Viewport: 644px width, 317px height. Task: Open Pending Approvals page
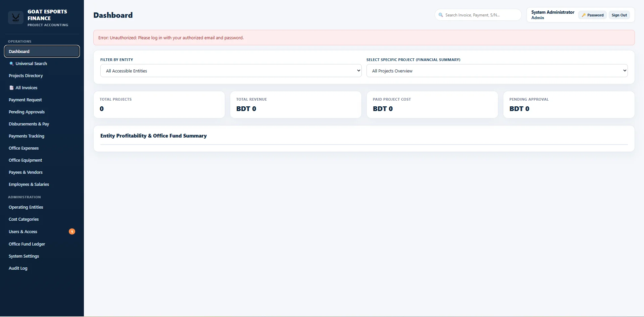click(x=42, y=112)
